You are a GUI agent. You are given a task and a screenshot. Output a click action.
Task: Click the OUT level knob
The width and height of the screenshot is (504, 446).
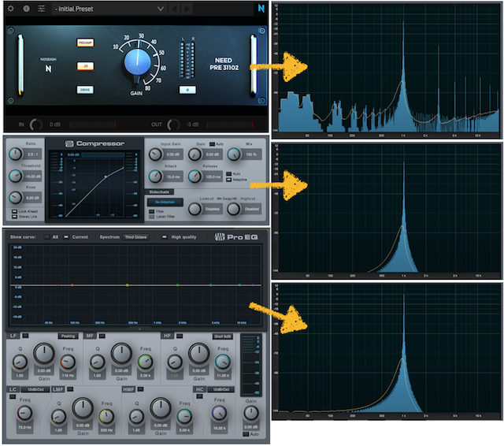coord(173,125)
